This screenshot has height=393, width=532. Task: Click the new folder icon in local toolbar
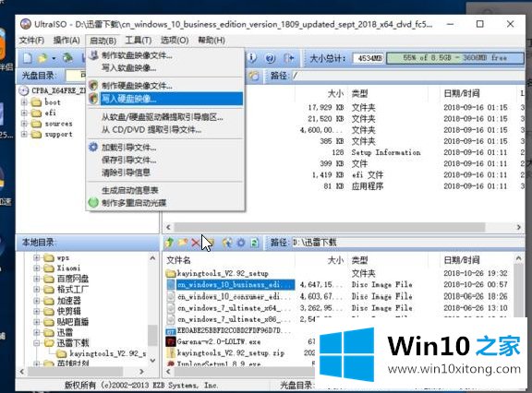tap(183, 243)
